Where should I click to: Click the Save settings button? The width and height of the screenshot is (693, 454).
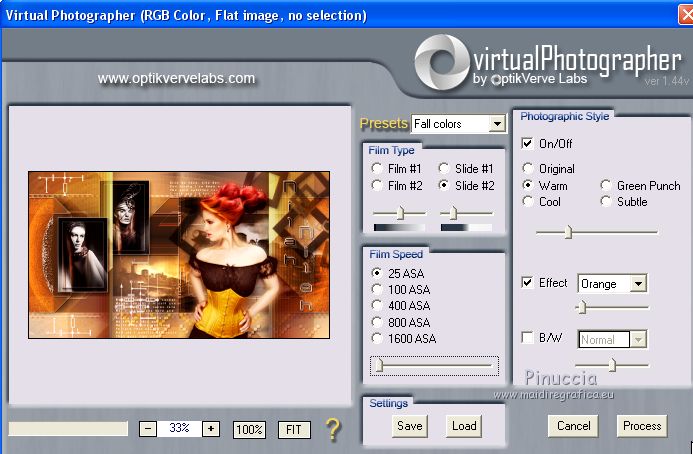click(x=409, y=426)
